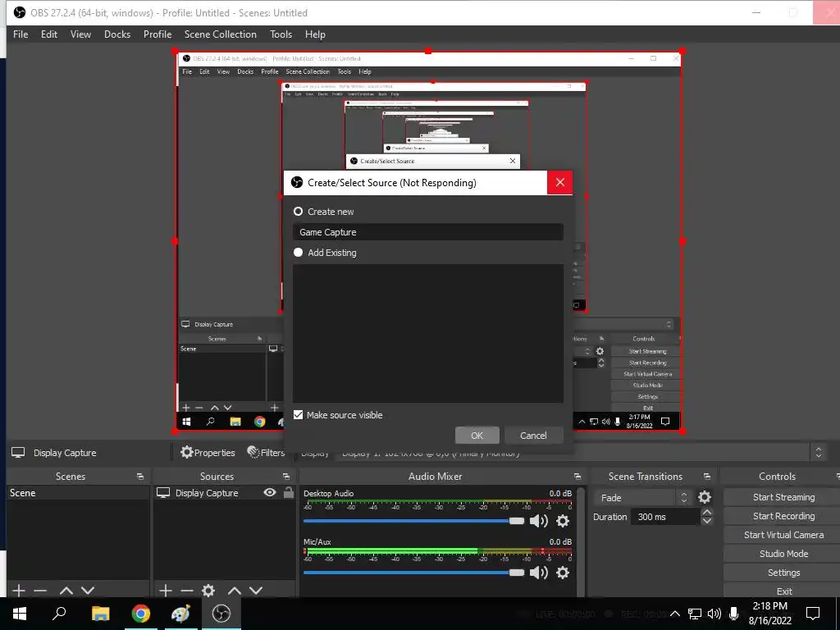The image size is (840, 630).
Task: Open Windows Start menu
Action: click(20, 614)
